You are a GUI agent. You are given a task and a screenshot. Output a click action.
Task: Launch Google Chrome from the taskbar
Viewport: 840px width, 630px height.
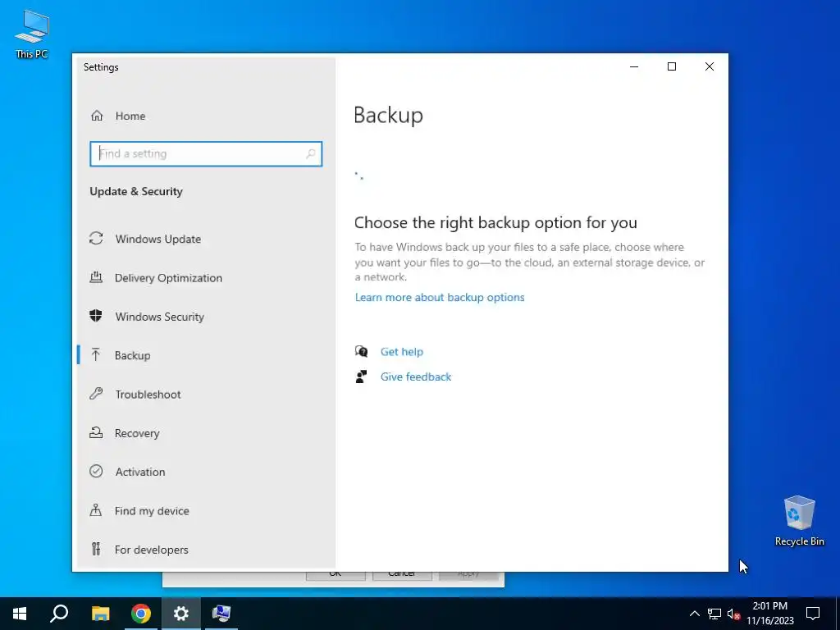pos(141,614)
